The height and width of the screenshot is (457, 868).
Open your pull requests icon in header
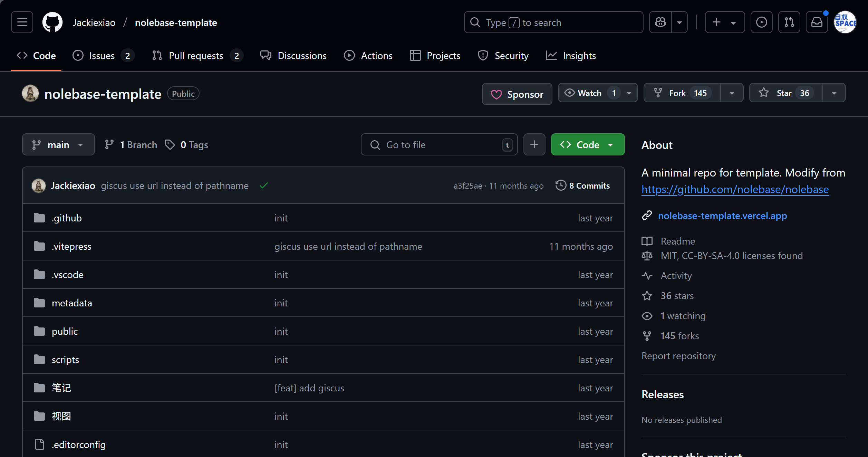coord(789,22)
